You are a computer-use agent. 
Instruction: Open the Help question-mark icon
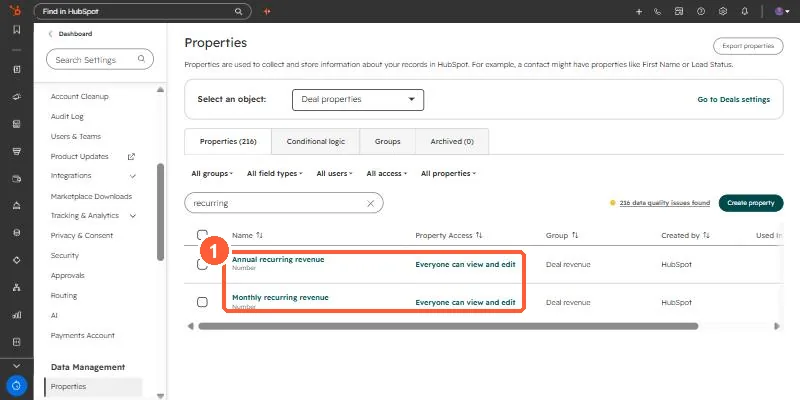click(x=701, y=11)
